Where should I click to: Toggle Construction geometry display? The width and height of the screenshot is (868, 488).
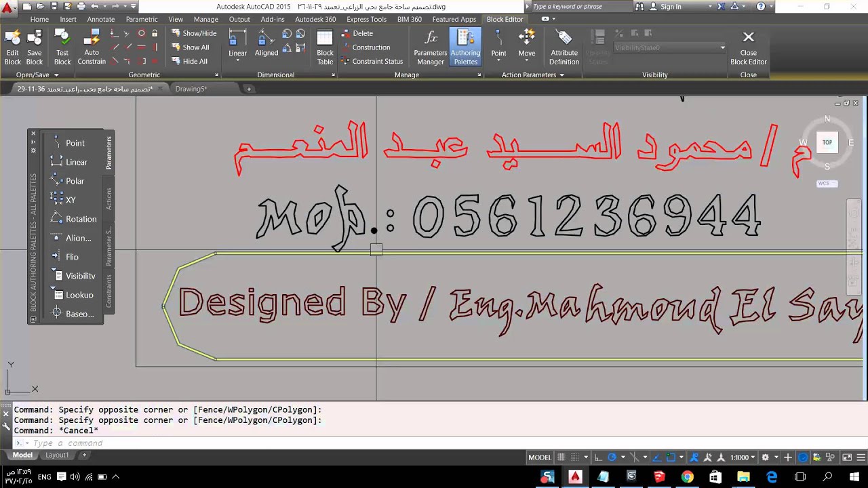click(366, 47)
